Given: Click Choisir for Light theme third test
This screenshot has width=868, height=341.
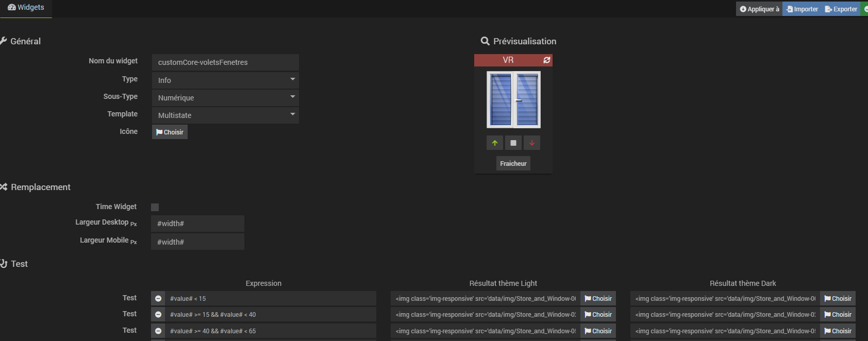Looking at the screenshot, I should 598,331.
